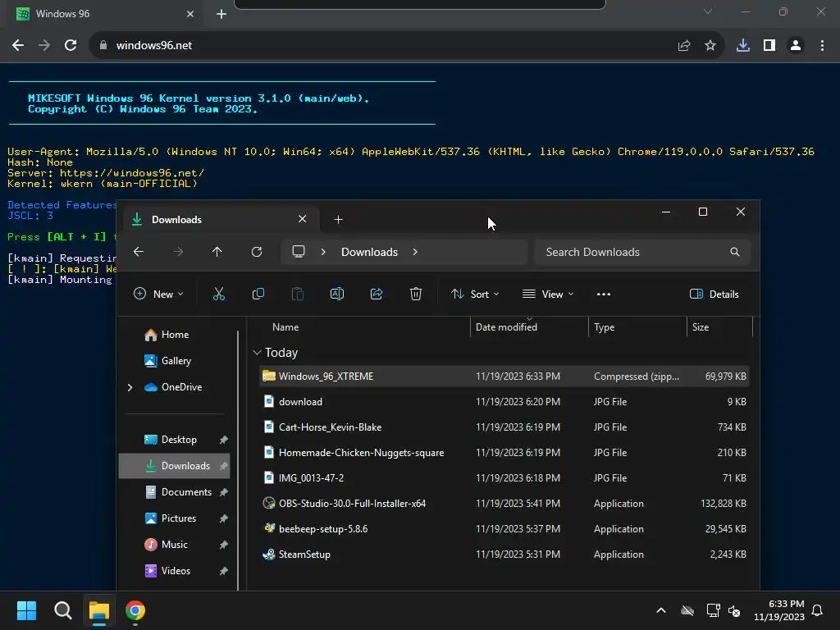Expand the OneDrive tree node

[x=130, y=387]
